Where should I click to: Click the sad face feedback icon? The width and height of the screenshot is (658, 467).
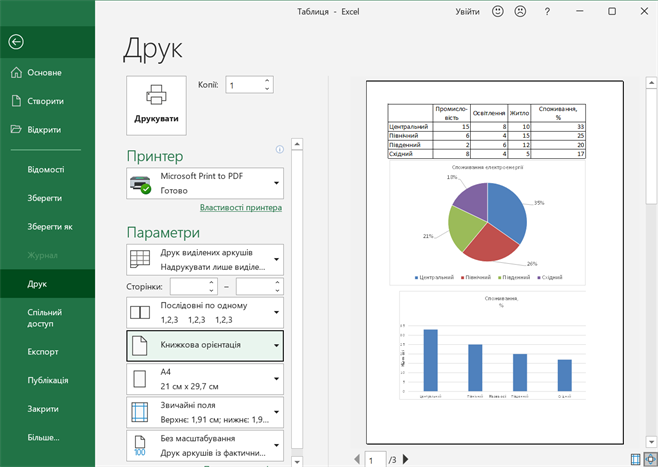(x=520, y=12)
